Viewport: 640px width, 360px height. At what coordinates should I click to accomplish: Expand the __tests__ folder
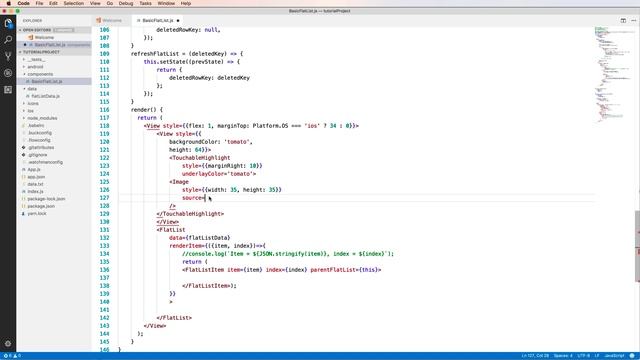tap(36, 60)
